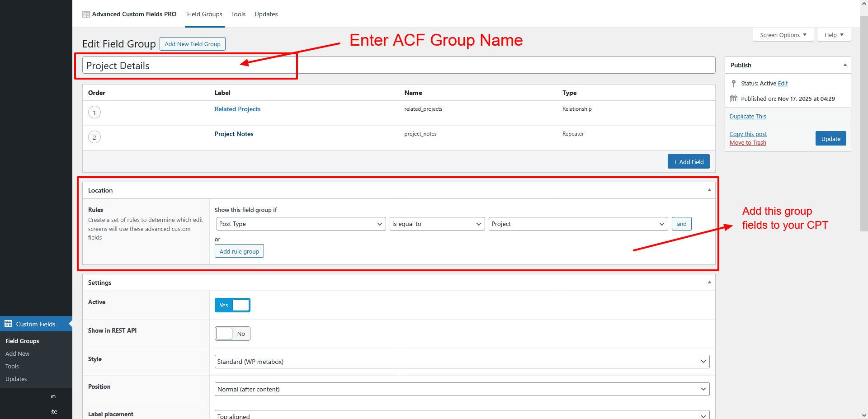
Task: Switch to the Tools tab
Action: tap(238, 14)
